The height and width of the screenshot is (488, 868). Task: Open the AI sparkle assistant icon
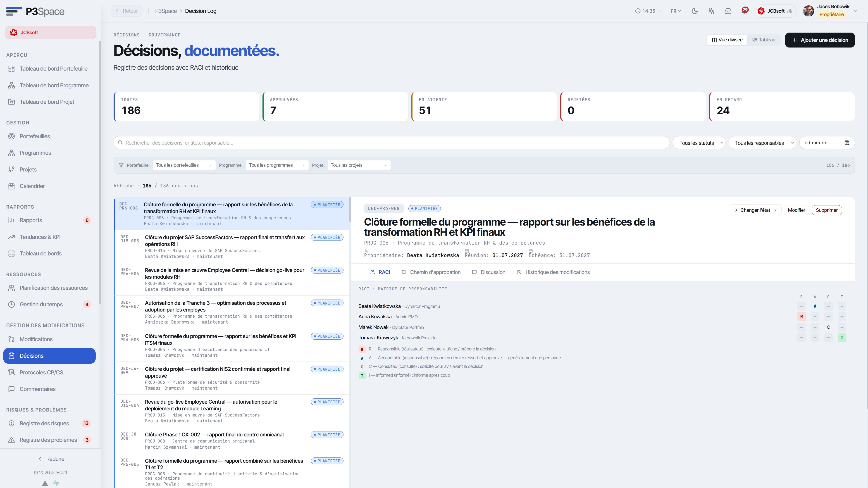click(x=711, y=11)
